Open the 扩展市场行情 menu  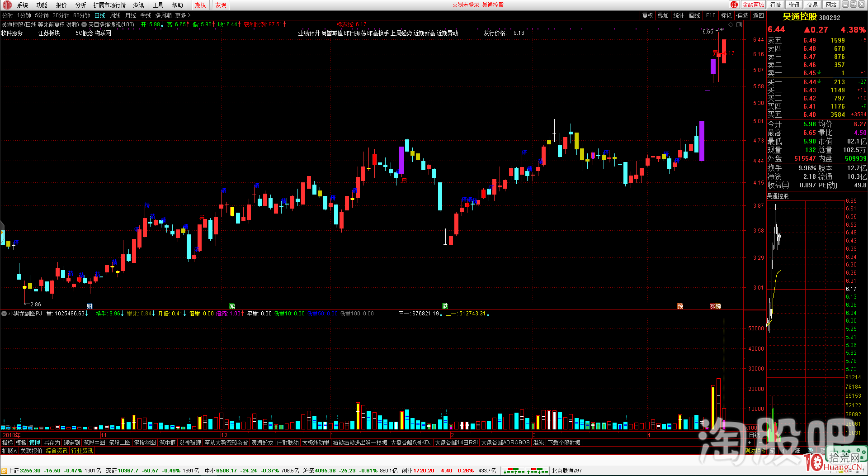[110, 5]
